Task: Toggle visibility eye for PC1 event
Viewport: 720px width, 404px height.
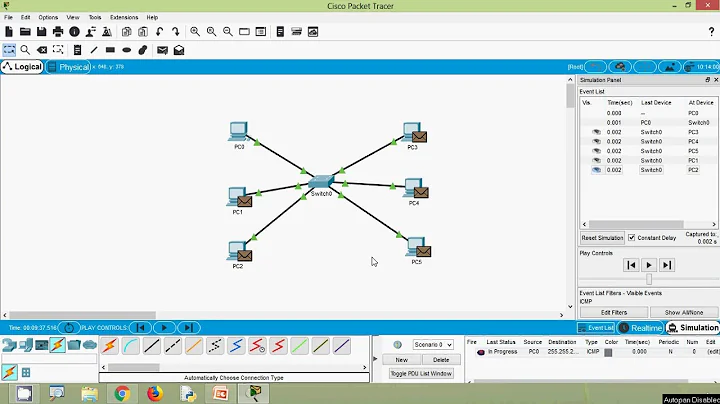Action: pyautogui.click(x=596, y=160)
